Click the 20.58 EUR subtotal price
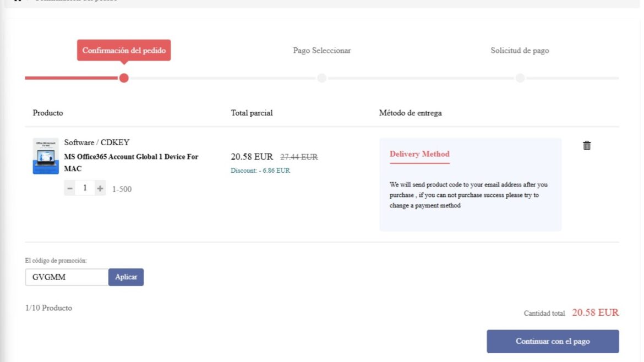This screenshot has width=644, height=362. coord(252,157)
